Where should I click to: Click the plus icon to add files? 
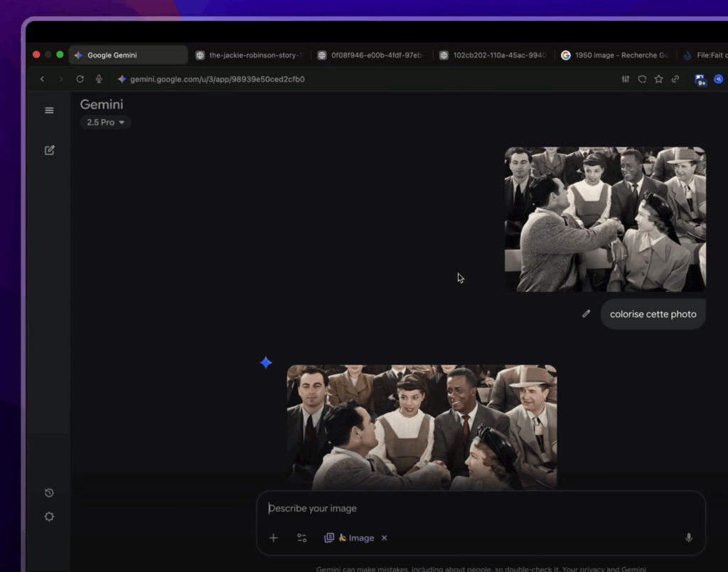pos(273,538)
